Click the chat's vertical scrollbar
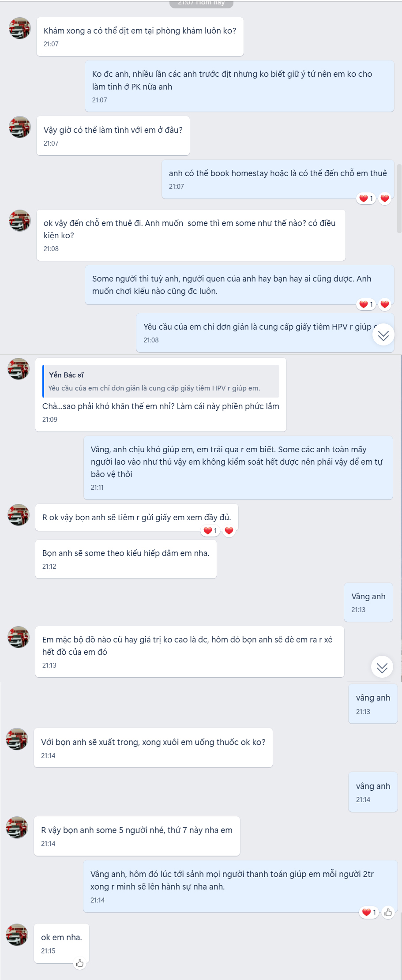Image resolution: width=402 pixels, height=980 pixels. [x=399, y=199]
